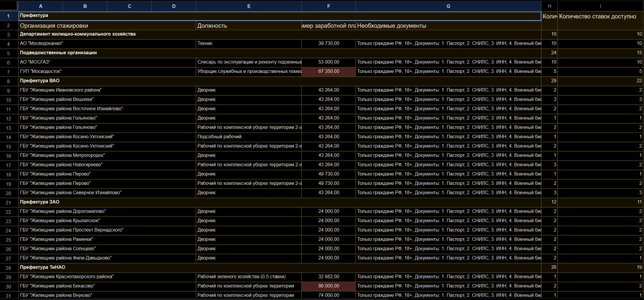Click salary 24 000,00 in the Раменки row
Screen dimensions: 644x300
[x=329, y=239]
